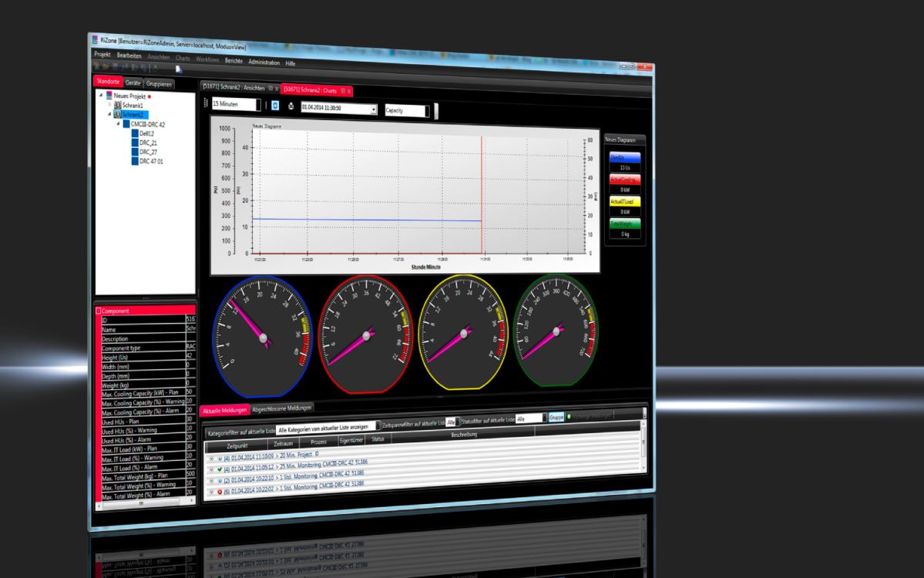Screen dimensions: 924x578
Task: Click the printer icon in chart toolbar
Action: (x=291, y=106)
